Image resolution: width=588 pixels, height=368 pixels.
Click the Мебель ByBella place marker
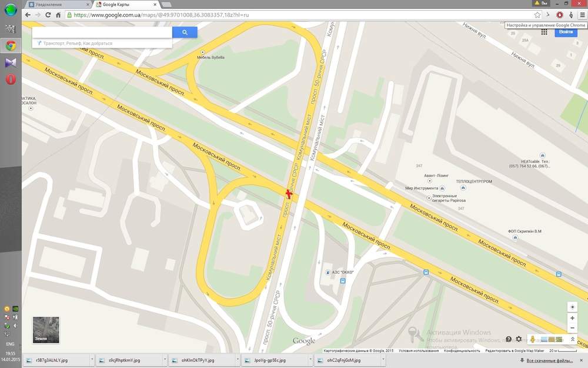[x=203, y=52]
